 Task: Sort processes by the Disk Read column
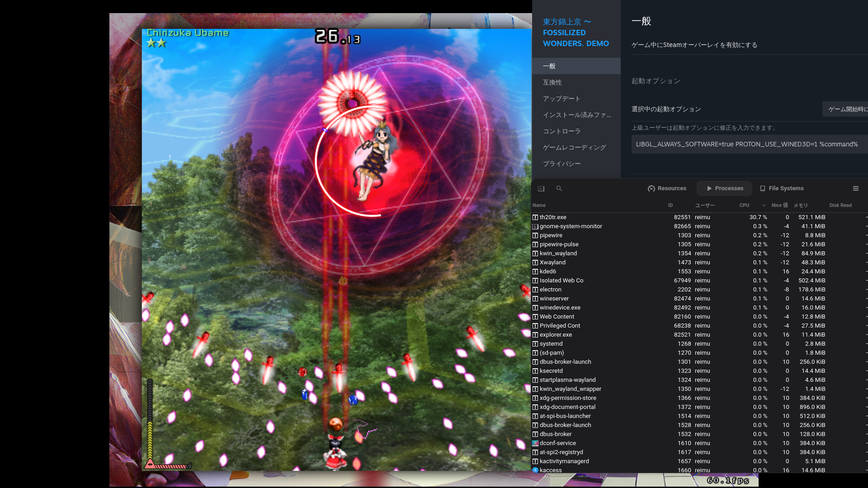coord(840,205)
